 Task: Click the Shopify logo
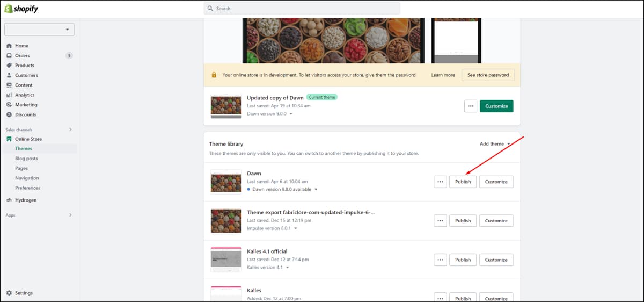(x=21, y=9)
